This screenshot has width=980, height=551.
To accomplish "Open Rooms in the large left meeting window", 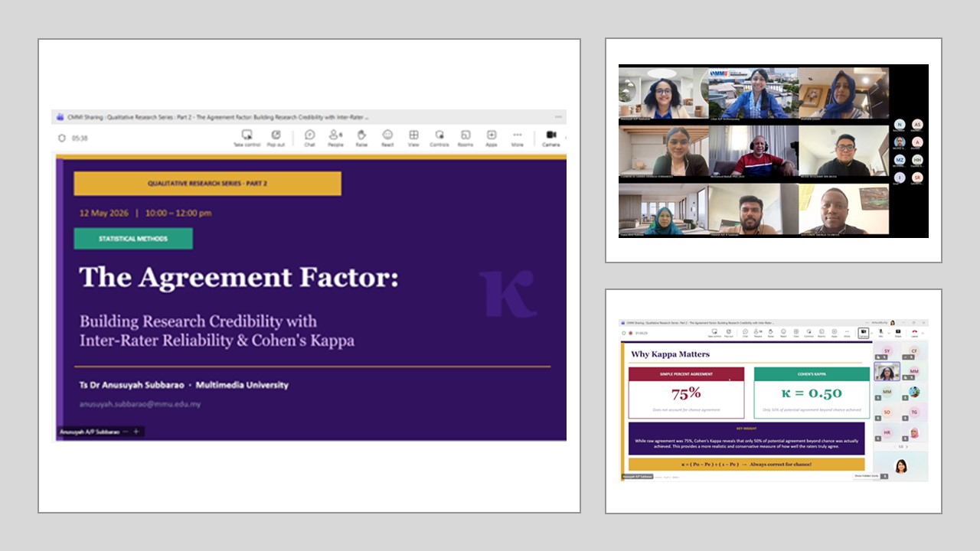I will click(x=465, y=138).
